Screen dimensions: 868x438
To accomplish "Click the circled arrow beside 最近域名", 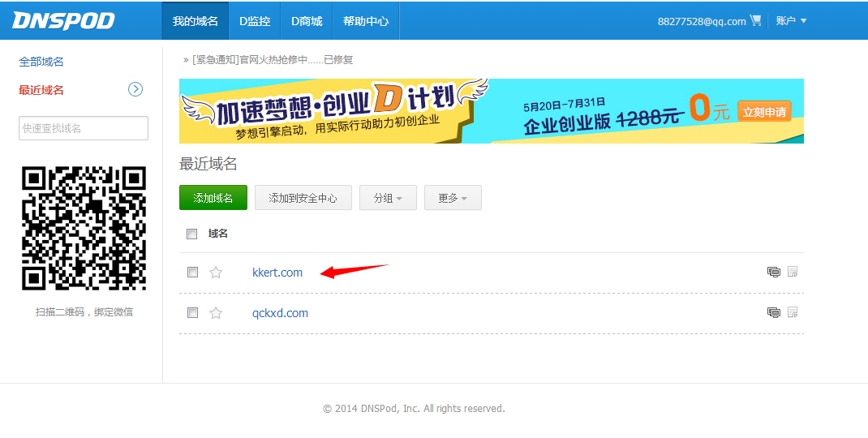I will (x=135, y=89).
